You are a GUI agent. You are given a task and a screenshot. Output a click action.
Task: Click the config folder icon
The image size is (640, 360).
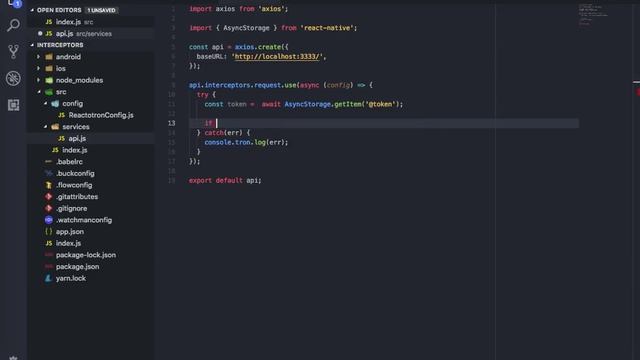[x=55, y=103]
